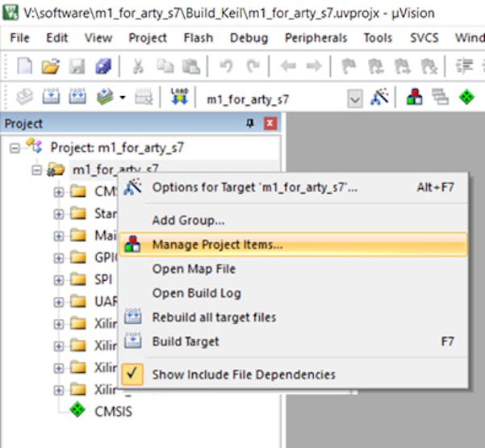The width and height of the screenshot is (485, 448).
Task: Choose Options for Target 'm1_for_arty_s7' entry
Action: pos(293,187)
